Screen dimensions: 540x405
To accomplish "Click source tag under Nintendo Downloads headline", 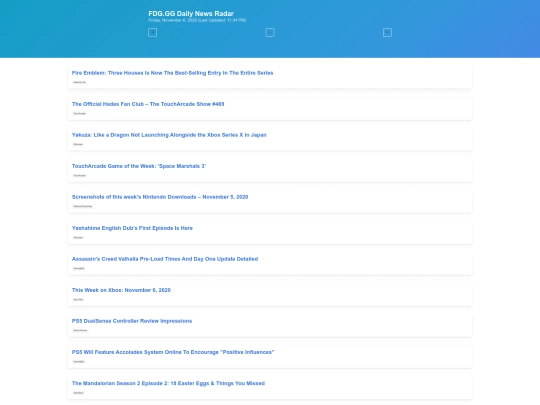I will [83, 206].
